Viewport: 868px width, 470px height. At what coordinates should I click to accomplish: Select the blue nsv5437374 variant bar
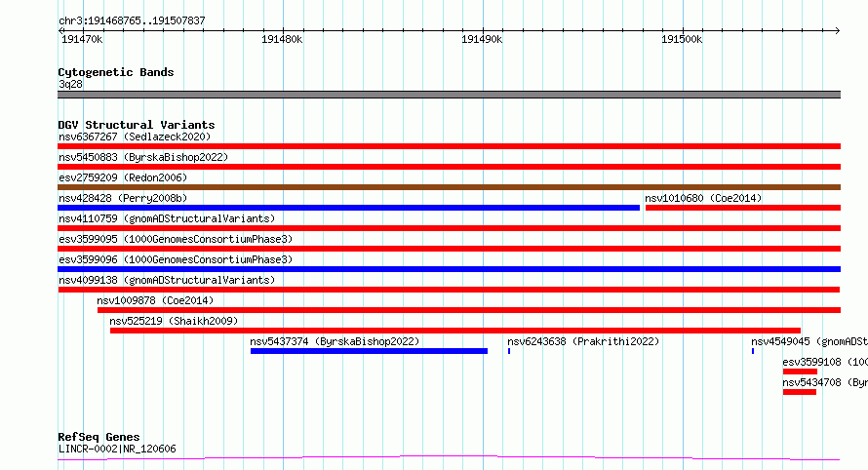[x=369, y=351]
